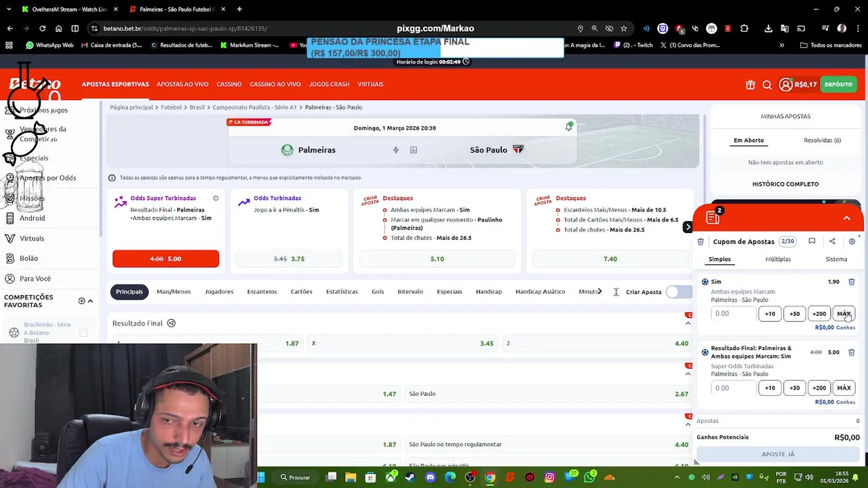Screen dimensions: 868x488
Task: Open the browser bookmarks overflow chevron
Action: (x=782, y=45)
